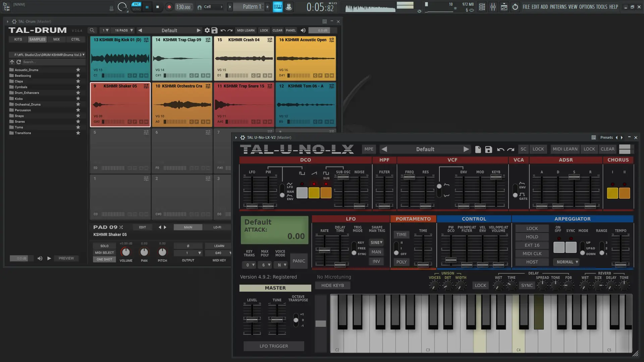
Task: Stop playback with the stop button
Action: coord(157,7)
